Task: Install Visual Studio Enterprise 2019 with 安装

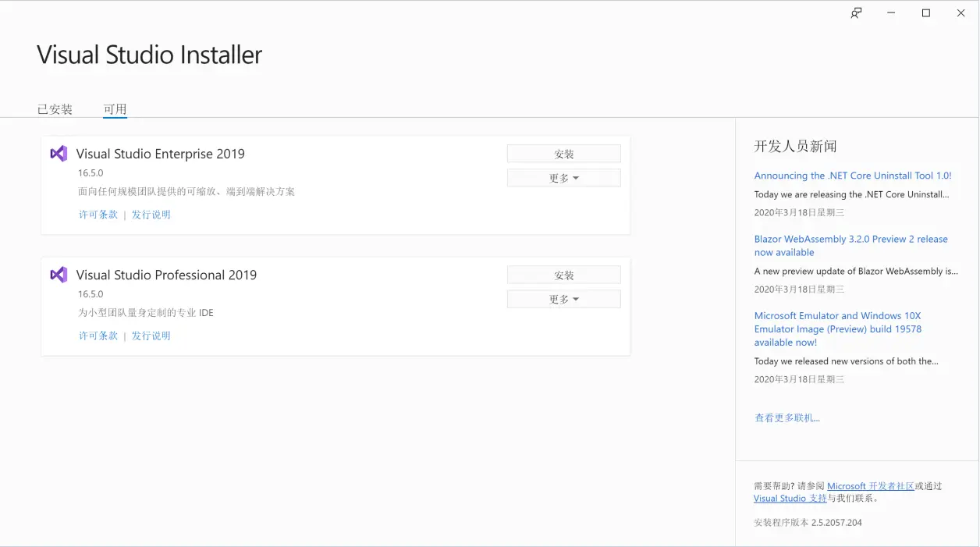Action: tap(564, 154)
